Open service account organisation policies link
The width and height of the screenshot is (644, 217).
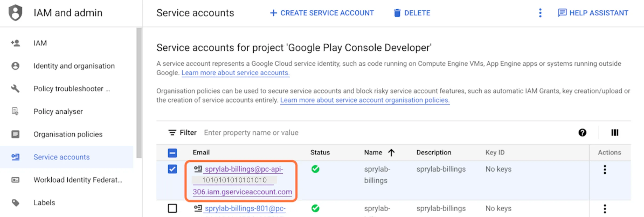(x=365, y=100)
